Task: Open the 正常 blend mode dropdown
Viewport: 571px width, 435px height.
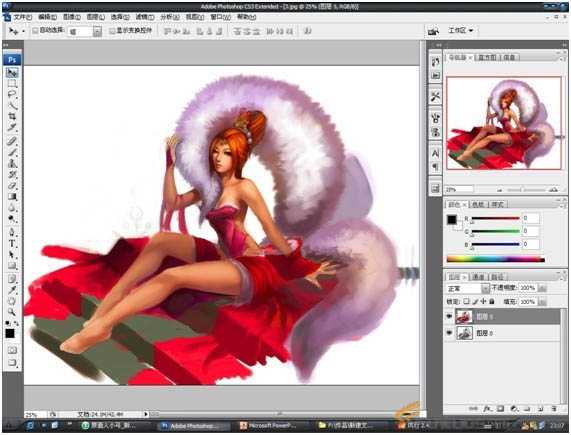Action: (468, 289)
